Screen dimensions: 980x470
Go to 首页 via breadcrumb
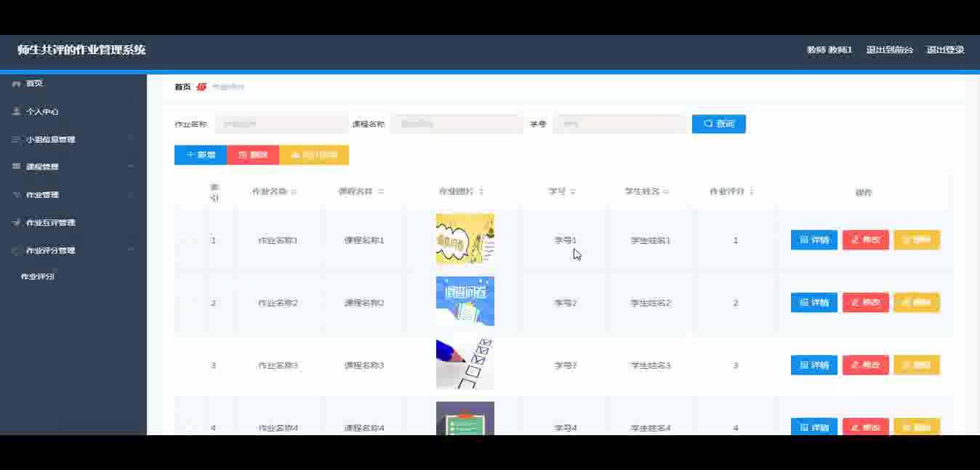pyautogui.click(x=182, y=87)
